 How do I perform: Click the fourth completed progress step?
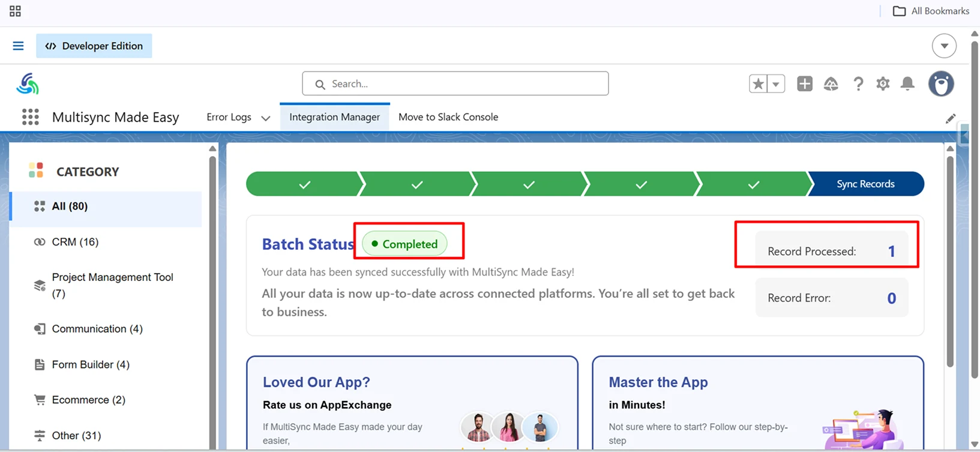(641, 184)
